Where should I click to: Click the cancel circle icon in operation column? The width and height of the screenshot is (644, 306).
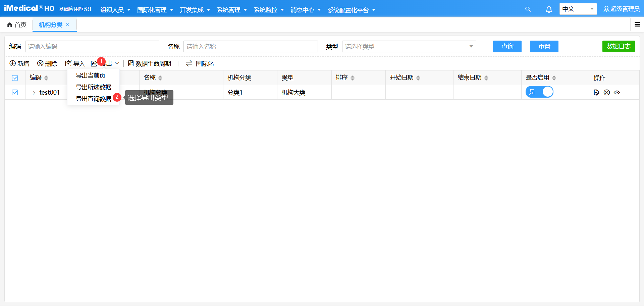click(x=607, y=92)
